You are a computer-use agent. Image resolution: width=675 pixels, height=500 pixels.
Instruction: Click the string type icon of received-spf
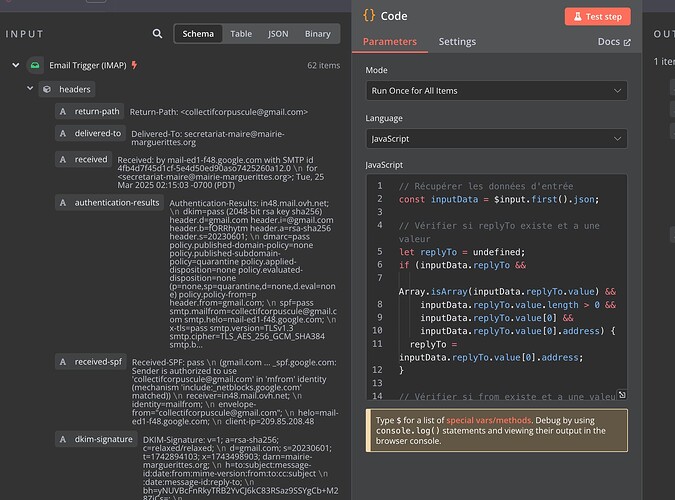[x=63, y=362]
